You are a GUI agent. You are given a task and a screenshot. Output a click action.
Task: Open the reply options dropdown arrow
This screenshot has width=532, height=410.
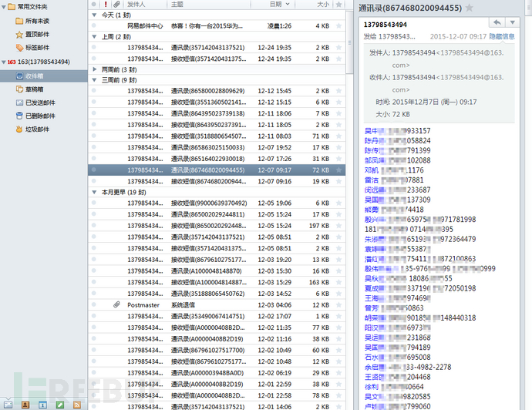(512, 22)
